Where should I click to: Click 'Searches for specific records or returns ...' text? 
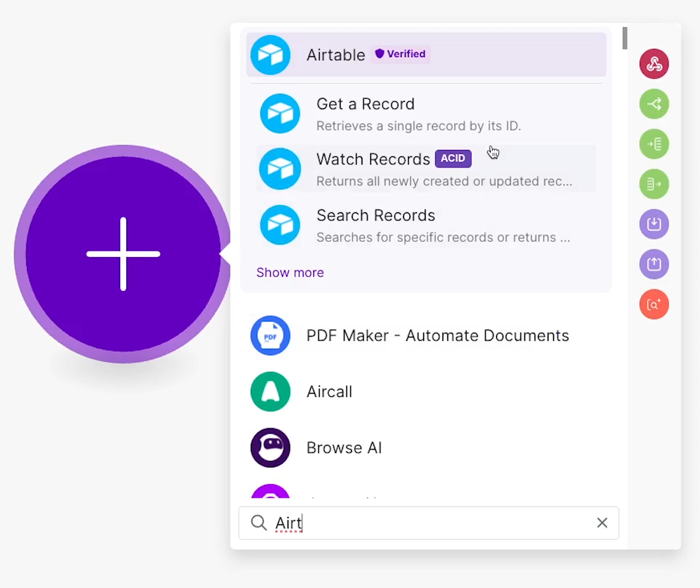click(443, 237)
